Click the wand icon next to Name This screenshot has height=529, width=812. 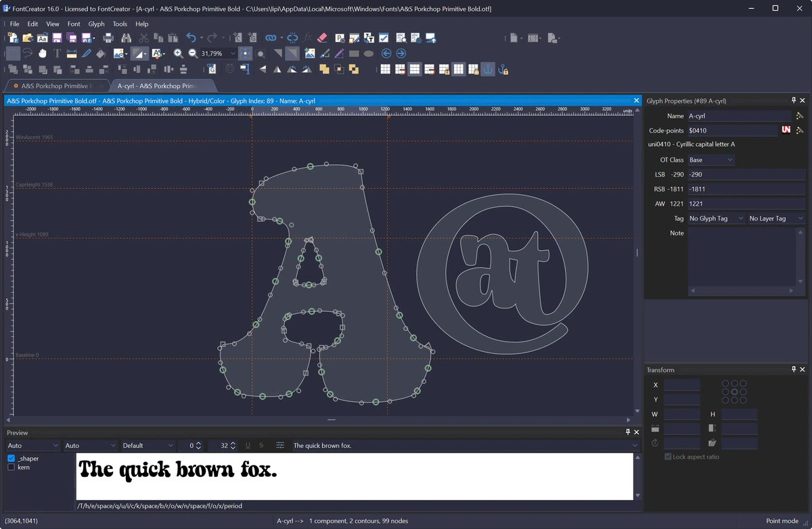(800, 116)
